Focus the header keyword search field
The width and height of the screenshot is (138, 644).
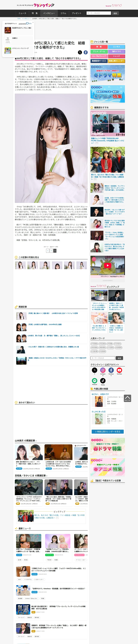click(99, 13)
